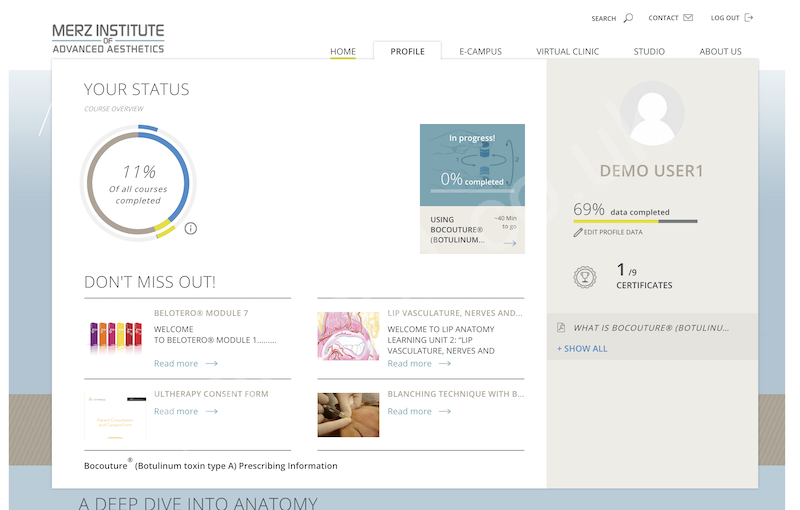The image size is (800, 510).
Task: Switch to the Studio tab
Action: [x=649, y=52]
